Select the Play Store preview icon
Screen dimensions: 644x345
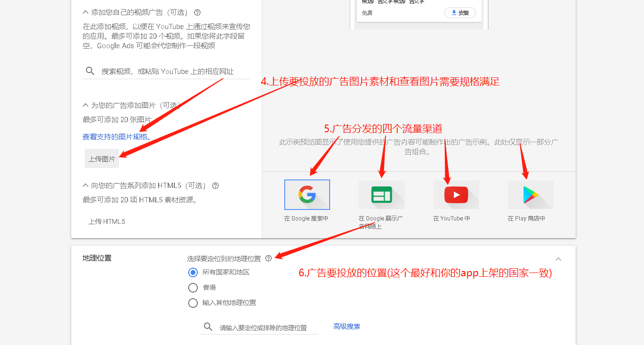(x=530, y=195)
